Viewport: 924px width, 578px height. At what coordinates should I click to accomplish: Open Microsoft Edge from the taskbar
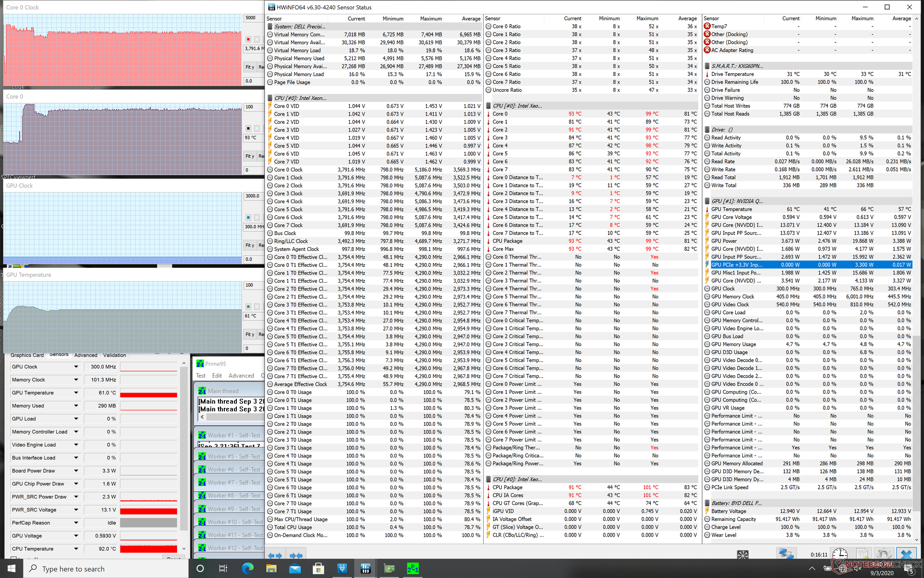[x=247, y=569]
